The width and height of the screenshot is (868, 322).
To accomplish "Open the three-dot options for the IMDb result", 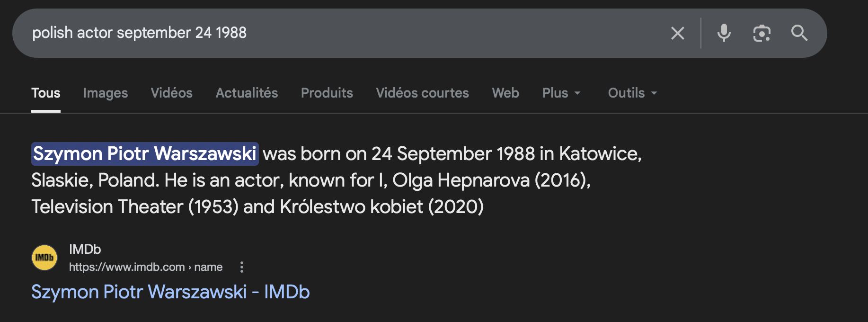I will point(242,267).
